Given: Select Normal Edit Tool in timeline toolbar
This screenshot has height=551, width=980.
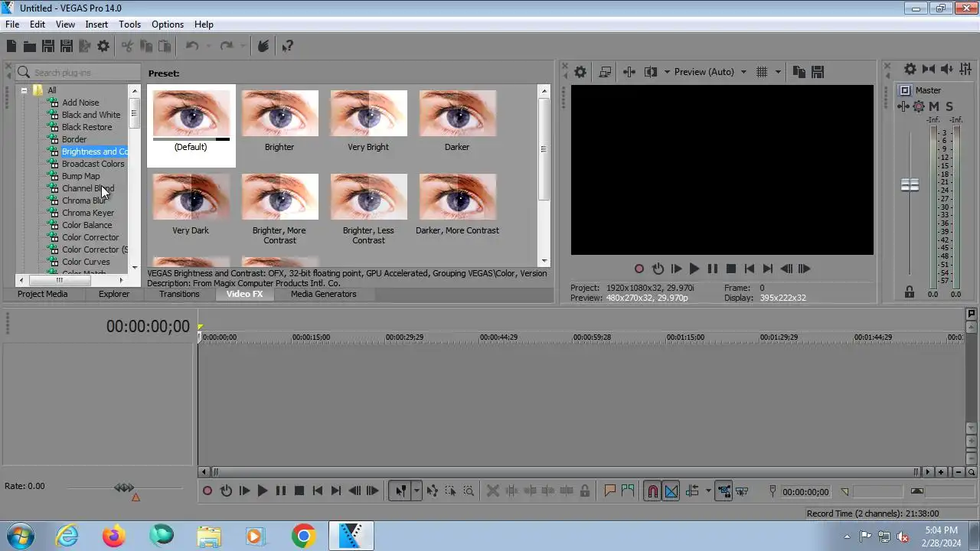Looking at the screenshot, I should coord(400,491).
